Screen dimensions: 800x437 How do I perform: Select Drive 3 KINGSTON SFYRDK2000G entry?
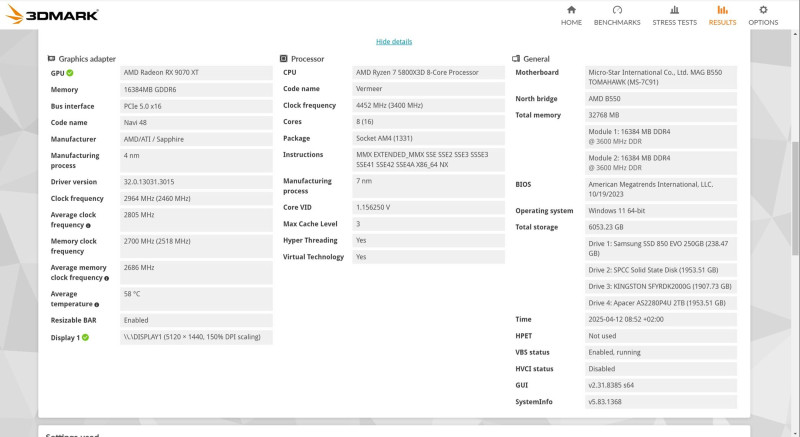[x=661, y=287]
